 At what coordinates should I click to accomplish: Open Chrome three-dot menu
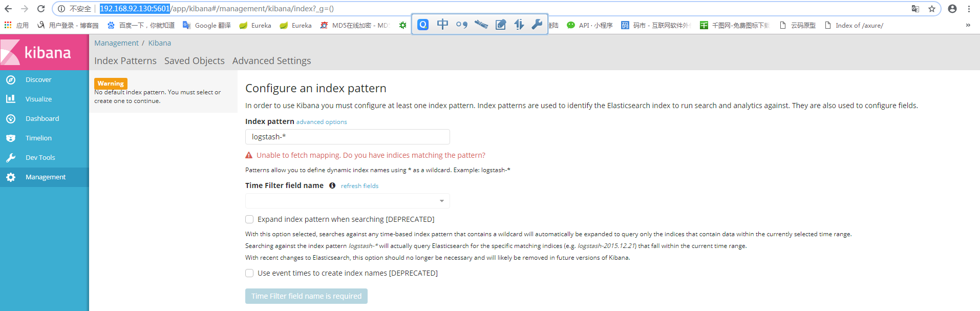(969, 9)
